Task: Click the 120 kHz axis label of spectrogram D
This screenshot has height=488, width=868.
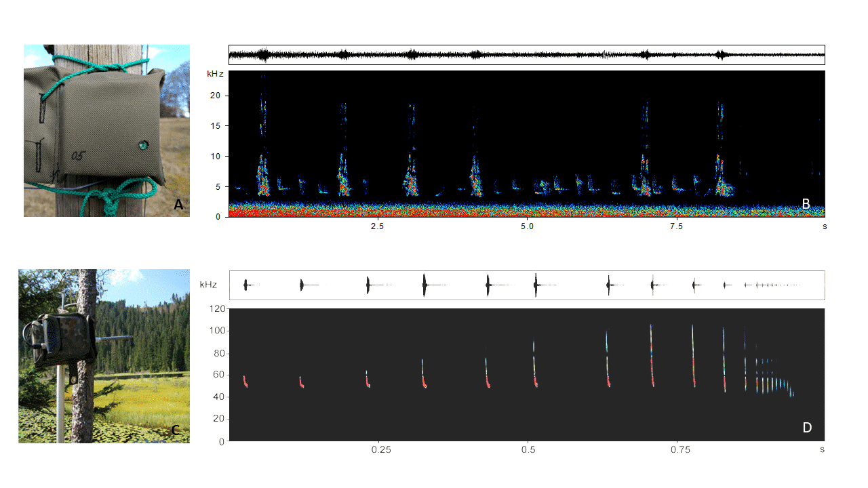Action: pos(217,308)
